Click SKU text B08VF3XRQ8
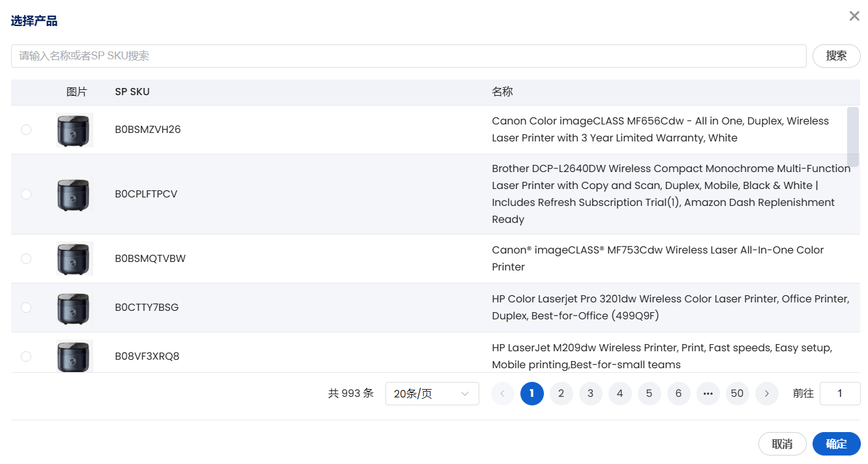Screen dimensions: 868x464 click(147, 356)
